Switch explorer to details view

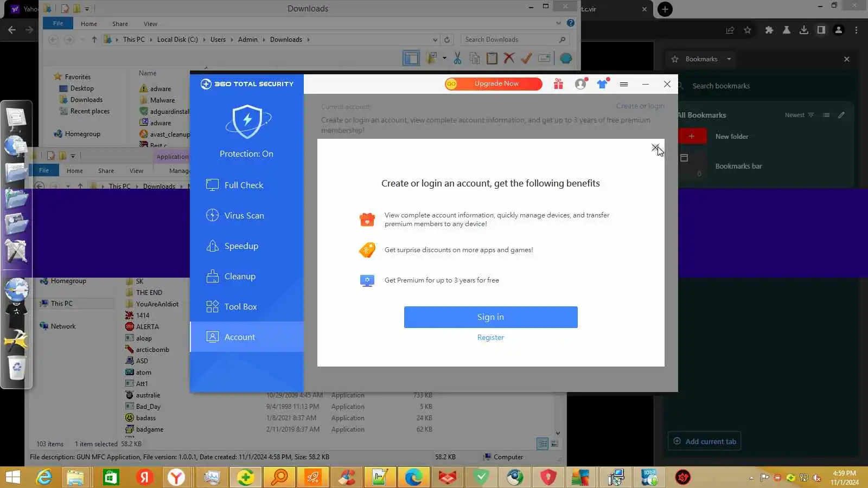pyautogui.click(x=542, y=444)
